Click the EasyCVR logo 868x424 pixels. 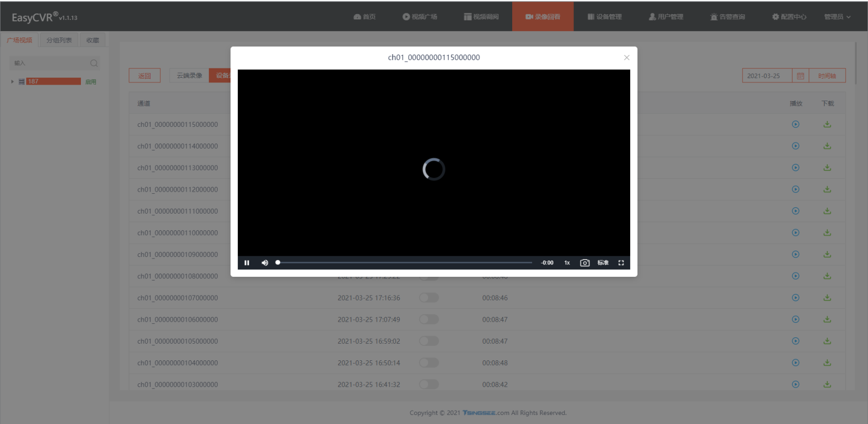click(x=44, y=17)
